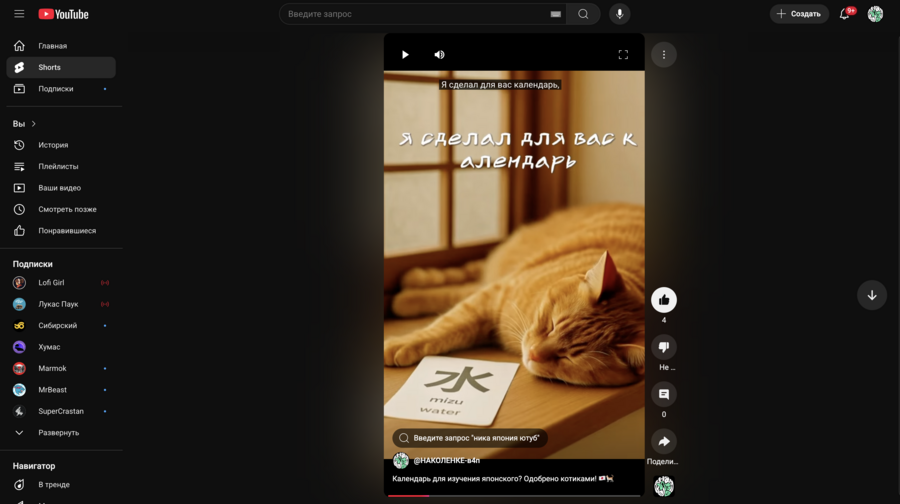Click the sound source thumbnail below Share
The image size is (900, 504).
tap(664, 486)
